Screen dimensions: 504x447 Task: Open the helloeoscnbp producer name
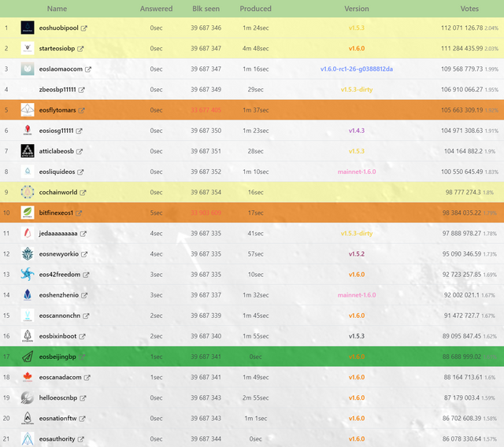58,398
